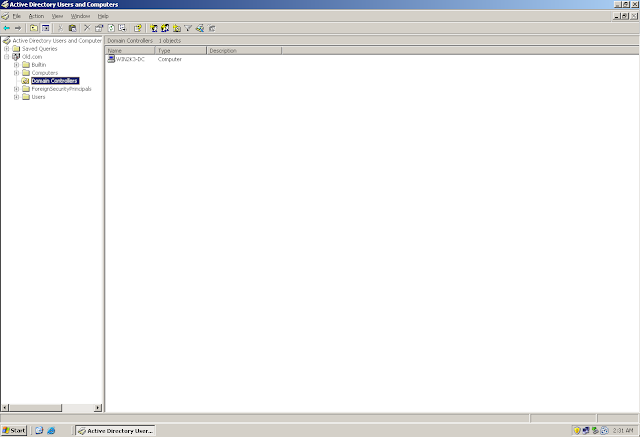This screenshot has width=640, height=437.
Task: Open the Help menu
Action: [x=103, y=16]
